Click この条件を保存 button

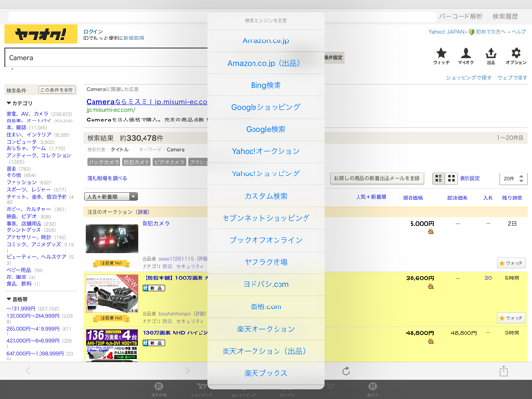57,90
